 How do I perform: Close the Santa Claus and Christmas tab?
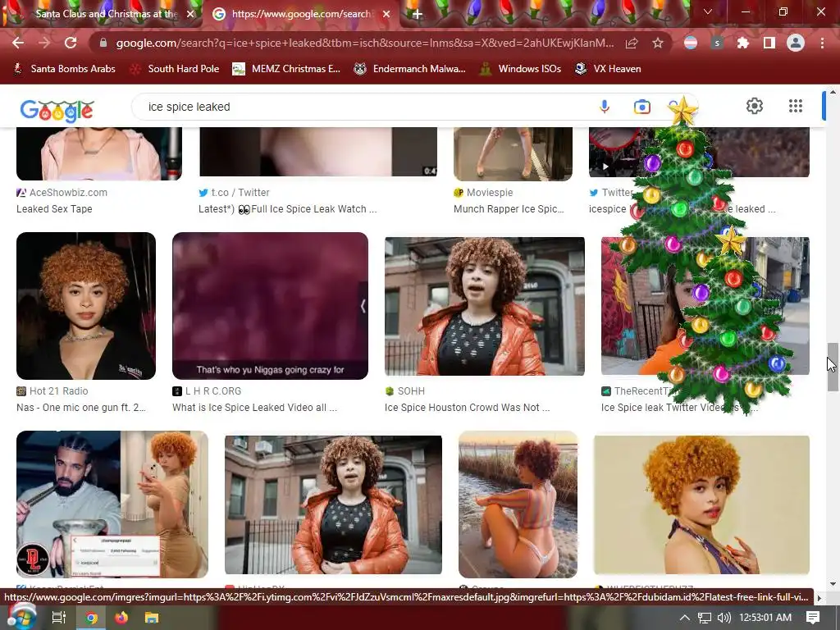coord(190,14)
